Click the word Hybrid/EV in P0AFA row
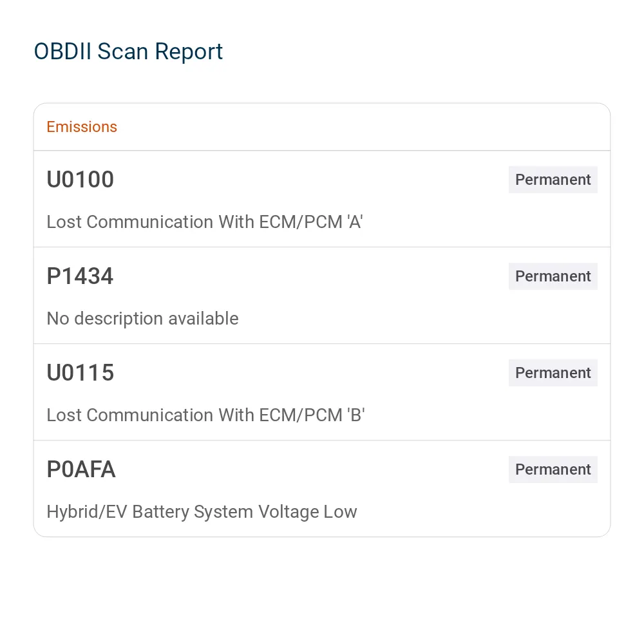Screen dimensions: 644x644 (87, 512)
